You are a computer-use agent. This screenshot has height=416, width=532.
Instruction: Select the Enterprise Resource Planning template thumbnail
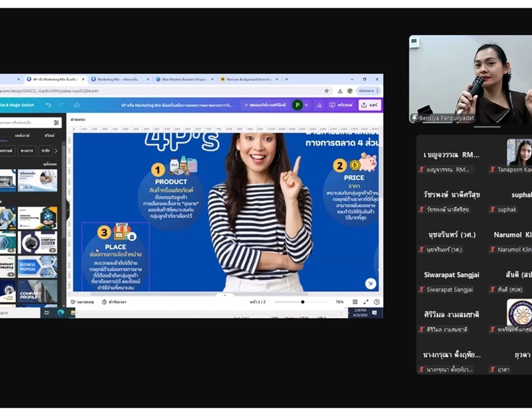37,218
